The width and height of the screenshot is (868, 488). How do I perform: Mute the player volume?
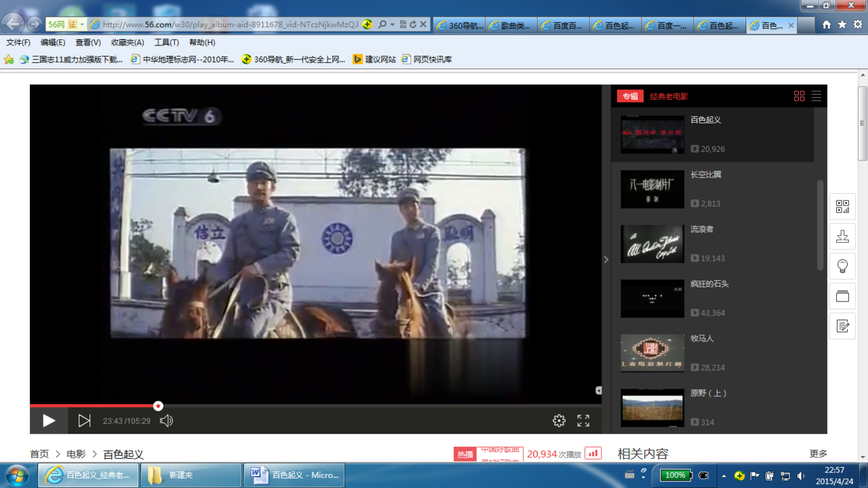(x=166, y=421)
